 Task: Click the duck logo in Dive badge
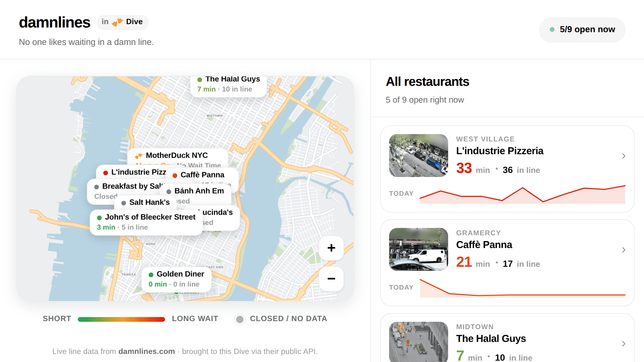(117, 22)
